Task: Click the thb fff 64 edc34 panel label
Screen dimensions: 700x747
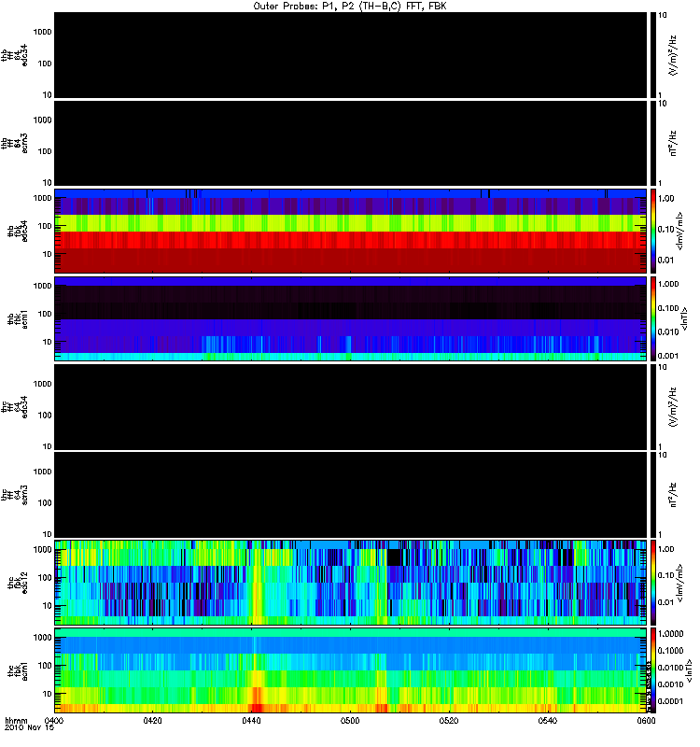Action: [14, 55]
